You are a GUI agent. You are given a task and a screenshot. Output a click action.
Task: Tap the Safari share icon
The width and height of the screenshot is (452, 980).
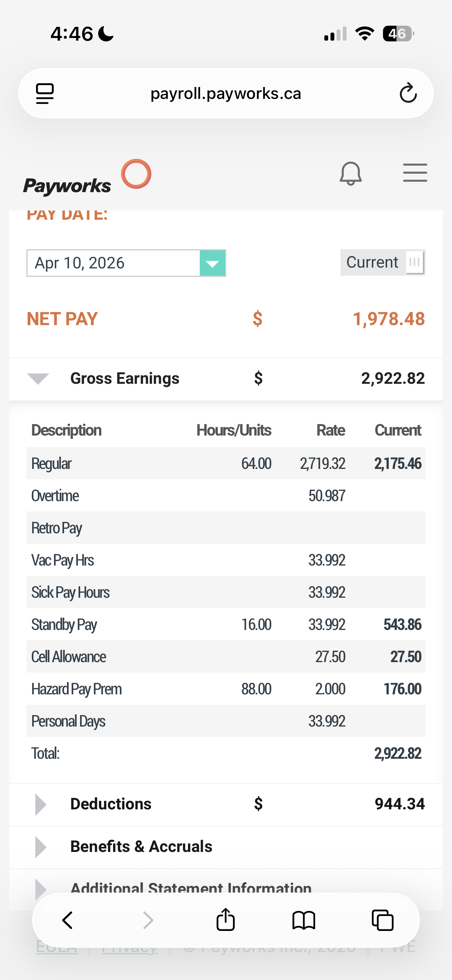[x=225, y=920]
